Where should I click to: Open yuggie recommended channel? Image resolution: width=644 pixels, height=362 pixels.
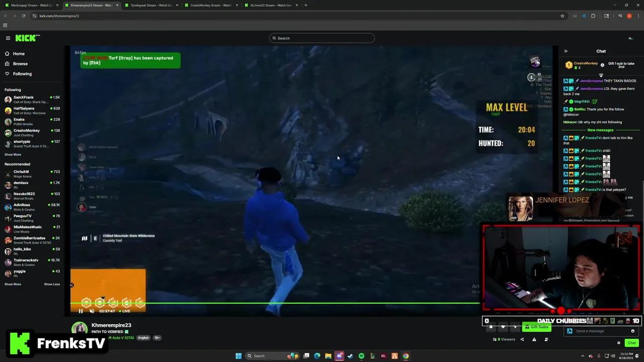pyautogui.click(x=32, y=273)
